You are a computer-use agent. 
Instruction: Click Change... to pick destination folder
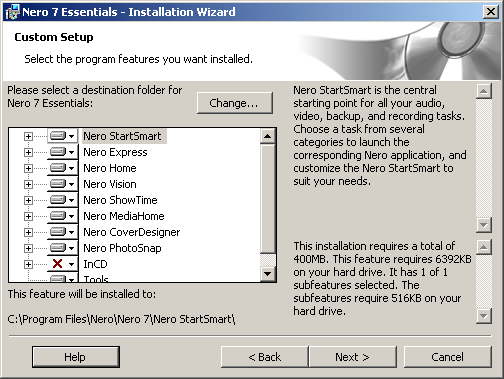(x=235, y=103)
